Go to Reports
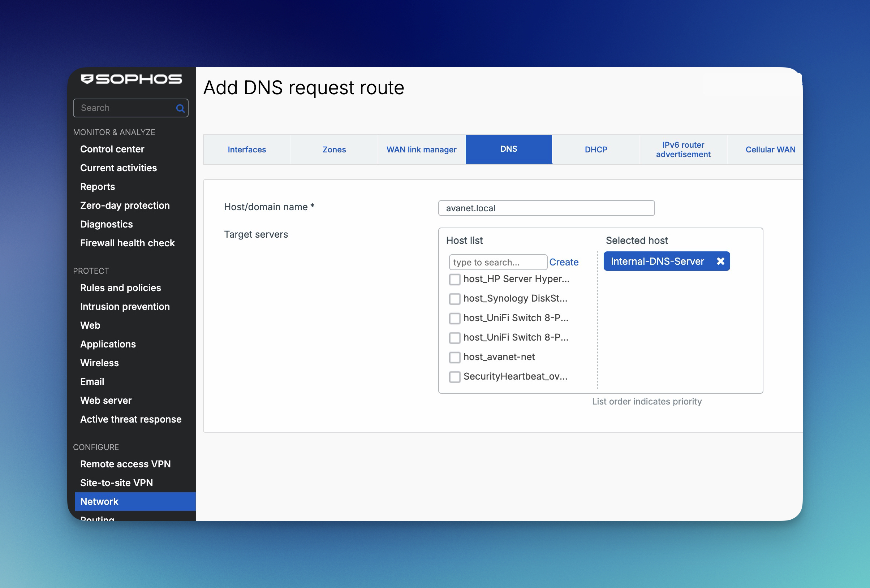870x588 pixels. click(x=97, y=186)
